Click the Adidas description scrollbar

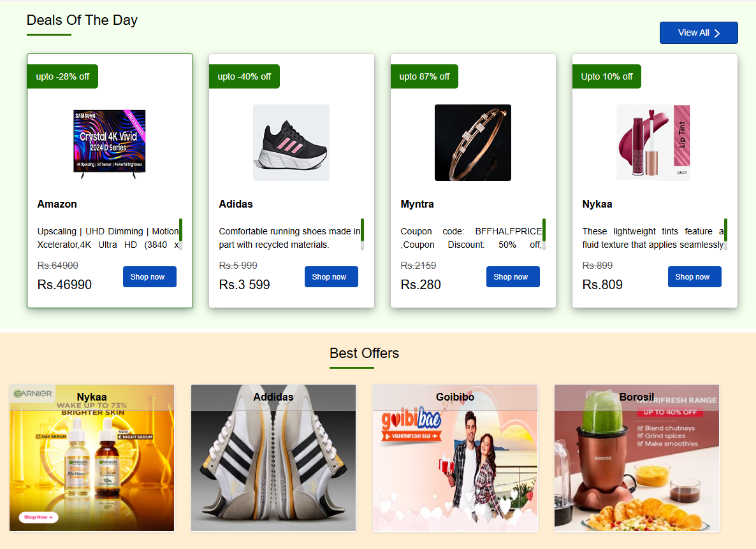click(x=363, y=234)
